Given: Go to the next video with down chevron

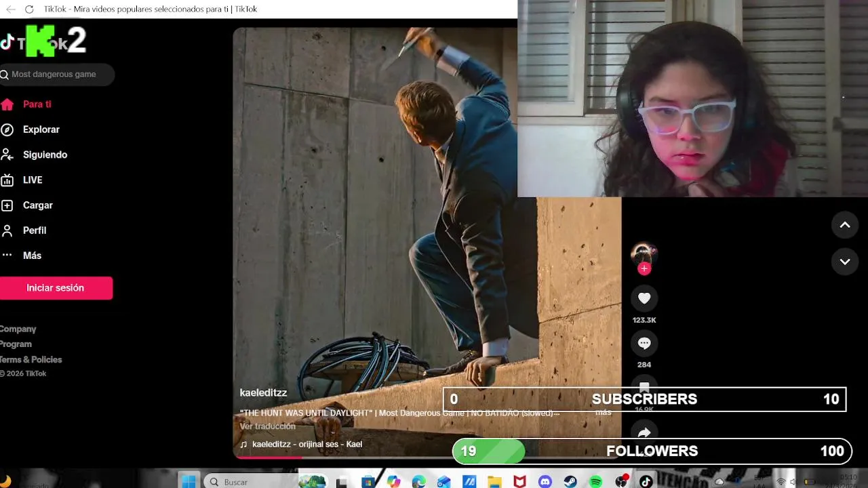Looking at the screenshot, I should tap(845, 262).
